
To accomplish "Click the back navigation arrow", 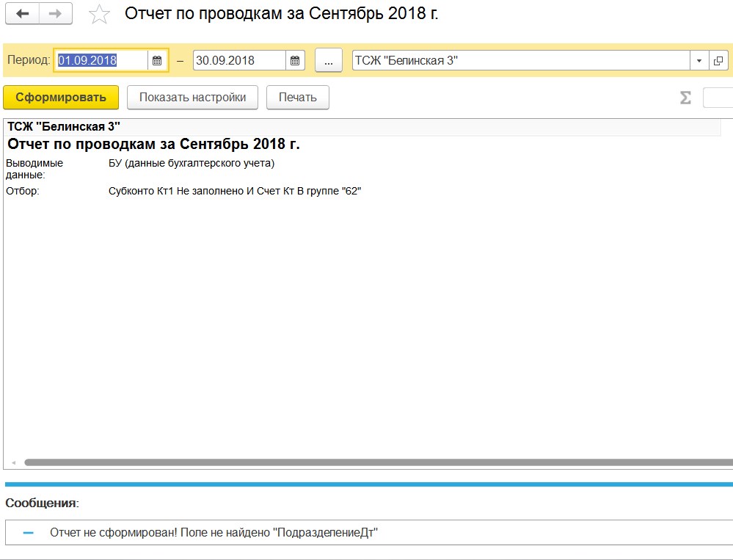I will [x=22, y=14].
